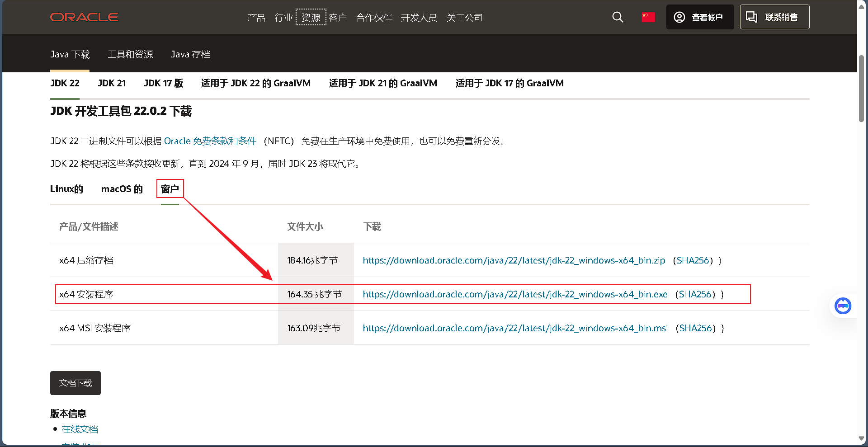Image resolution: width=868 pixels, height=447 pixels.
Task: Click the Oracle logo
Action: (x=84, y=17)
